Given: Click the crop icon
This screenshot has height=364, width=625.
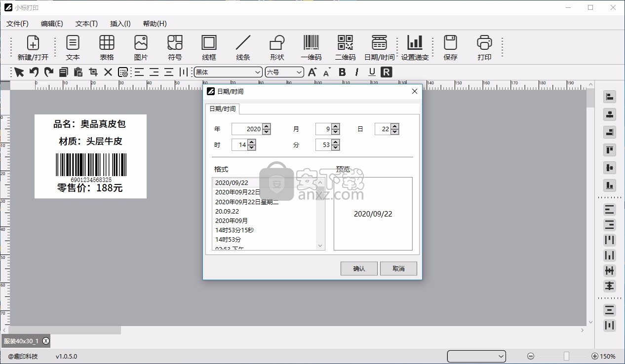Looking at the screenshot, I should click(93, 72).
